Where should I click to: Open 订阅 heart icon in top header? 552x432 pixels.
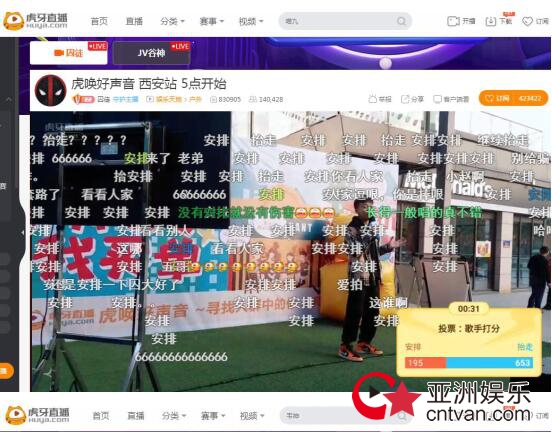[x=527, y=21]
